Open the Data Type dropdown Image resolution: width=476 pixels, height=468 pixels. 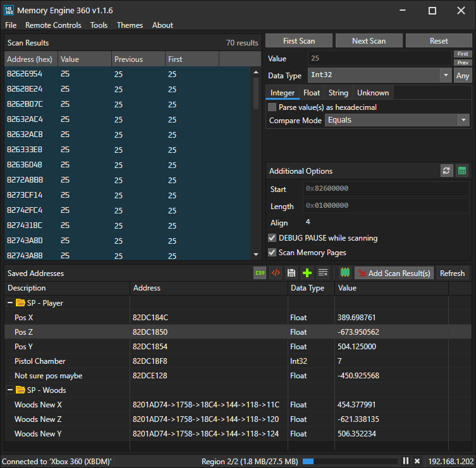pos(378,75)
